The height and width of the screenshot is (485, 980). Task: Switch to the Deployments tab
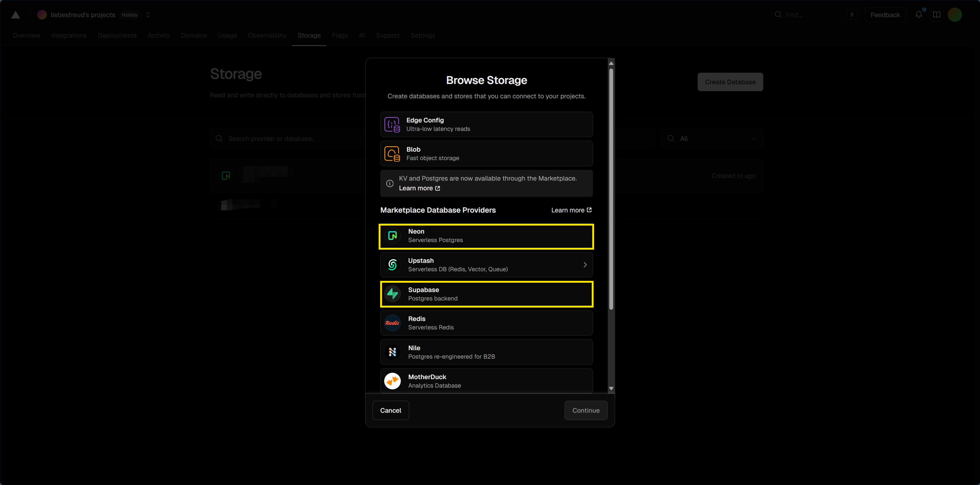tap(117, 35)
